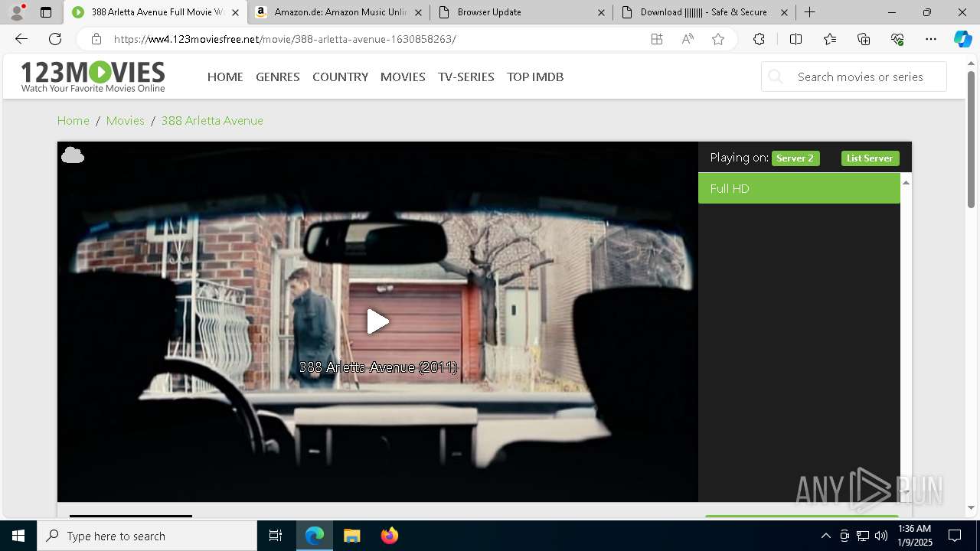Open the GENRES menu
Image resolution: width=980 pixels, height=551 pixels.
278,77
